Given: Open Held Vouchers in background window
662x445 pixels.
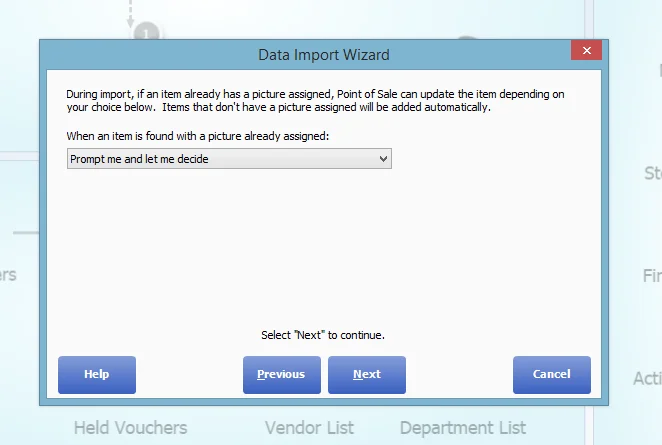Looking at the screenshot, I should coord(130,428).
